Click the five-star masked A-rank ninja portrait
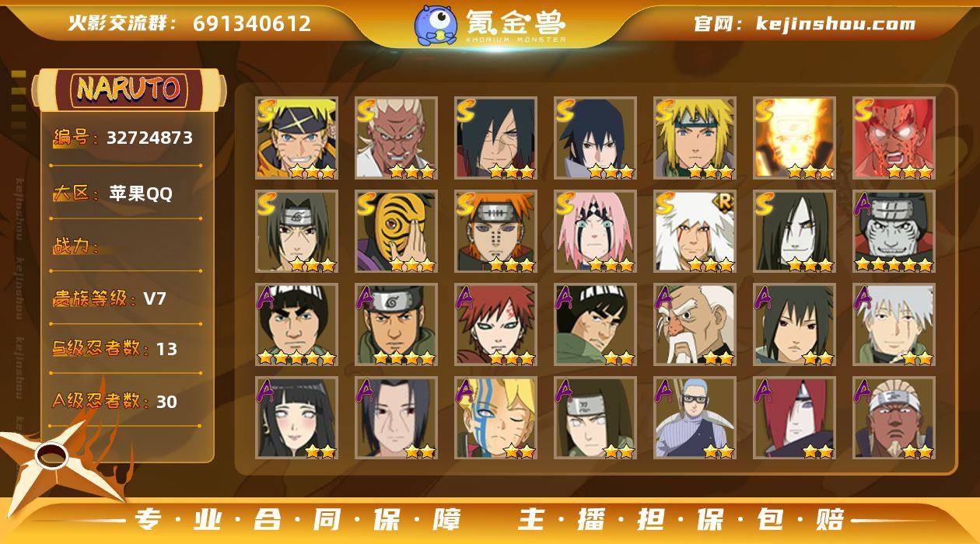 (x=894, y=232)
